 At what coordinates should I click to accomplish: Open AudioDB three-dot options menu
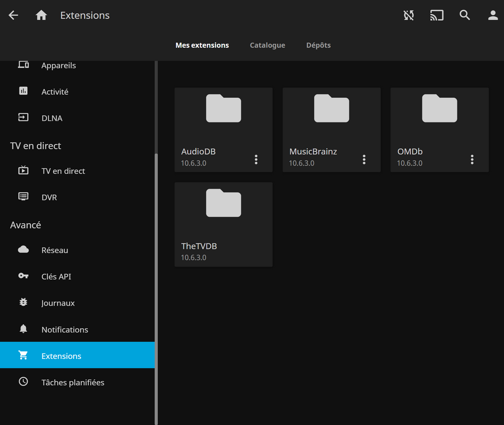tap(256, 160)
